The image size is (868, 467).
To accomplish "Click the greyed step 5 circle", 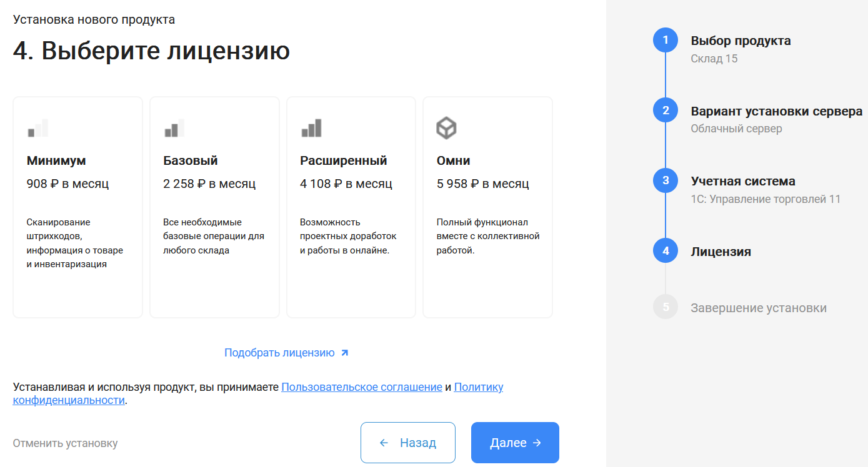I will 666,307.
